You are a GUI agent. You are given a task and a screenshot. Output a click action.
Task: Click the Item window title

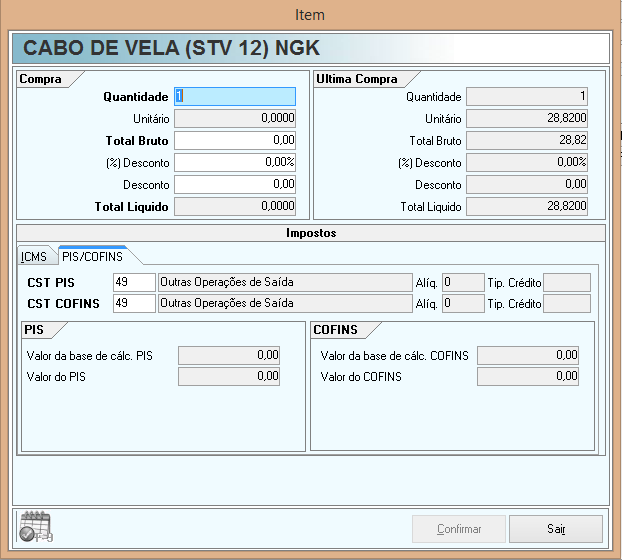(310, 15)
